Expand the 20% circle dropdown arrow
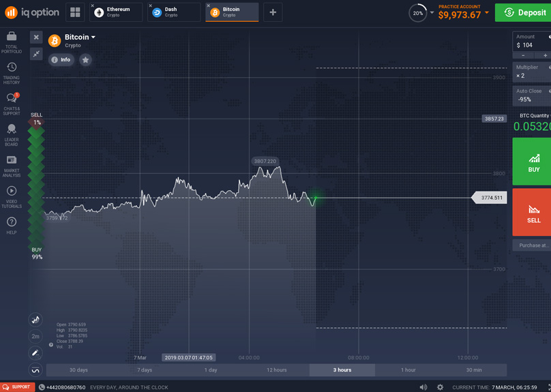This screenshot has width=551, height=392. coord(432,13)
